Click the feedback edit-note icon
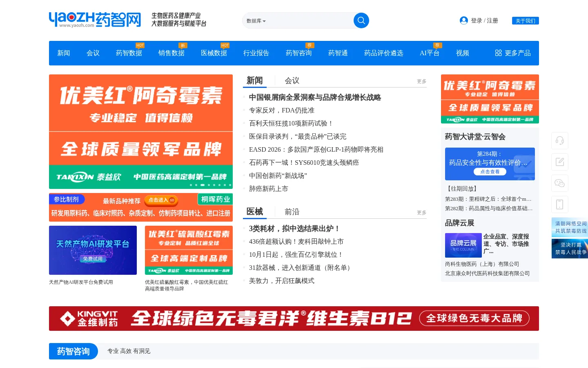The width and height of the screenshot is (588, 368). (560, 162)
